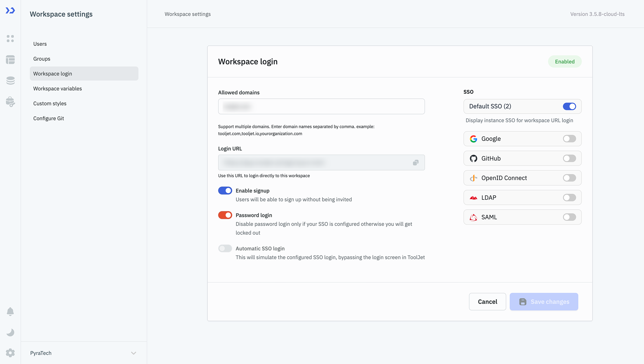
Task: Select the Apps dashboard icon in the sidebar
Action: click(10, 39)
